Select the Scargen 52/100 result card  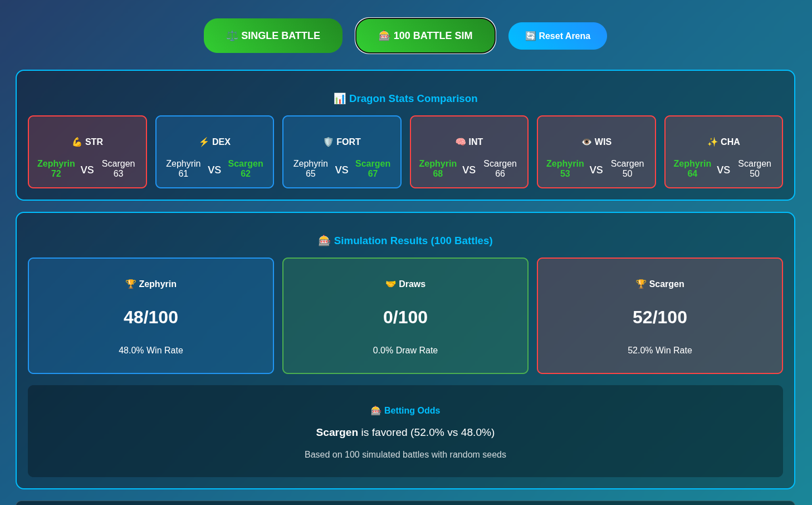point(660,315)
